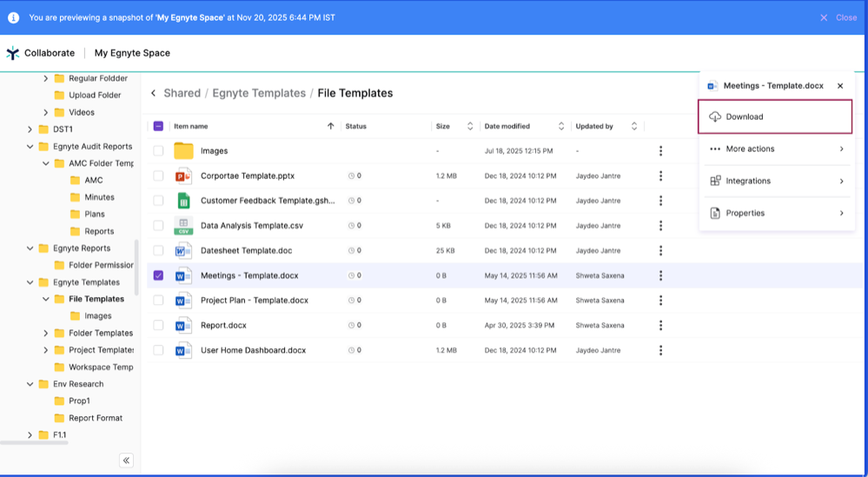The image size is (868, 477).
Task: Open the User Home Dashboard.docx file
Action: tap(254, 350)
